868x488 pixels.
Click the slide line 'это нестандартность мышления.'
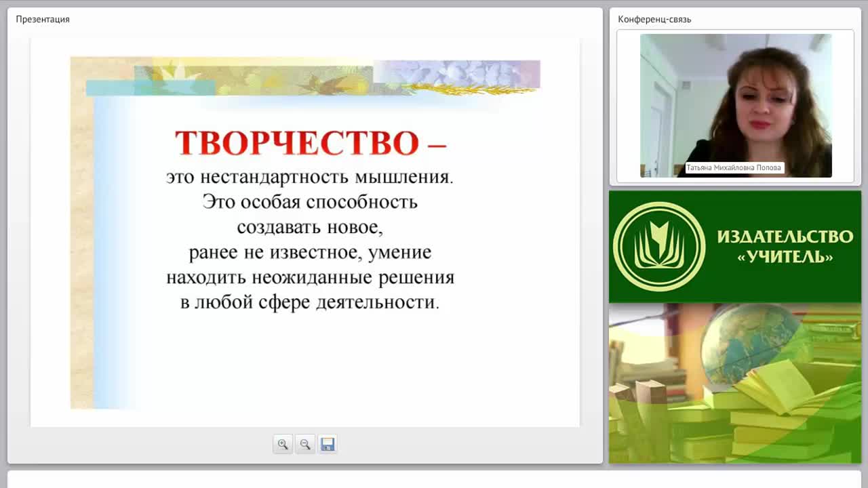310,178
